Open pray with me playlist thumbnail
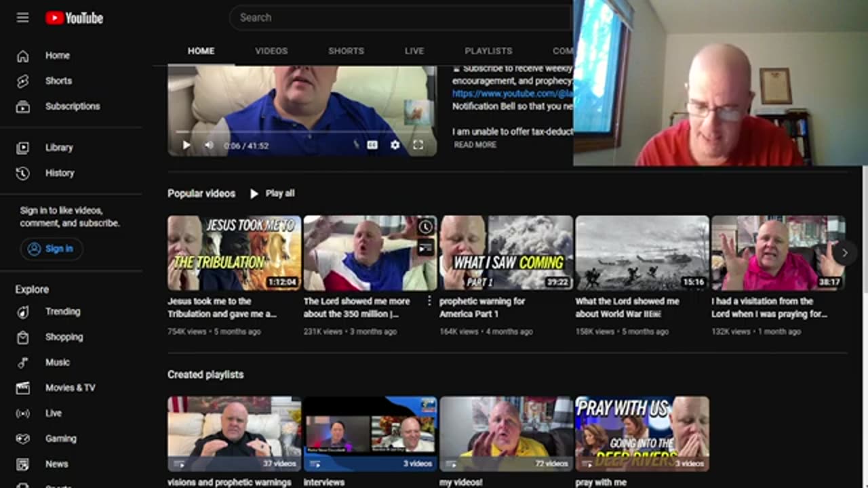The height and width of the screenshot is (488, 868). [642, 434]
